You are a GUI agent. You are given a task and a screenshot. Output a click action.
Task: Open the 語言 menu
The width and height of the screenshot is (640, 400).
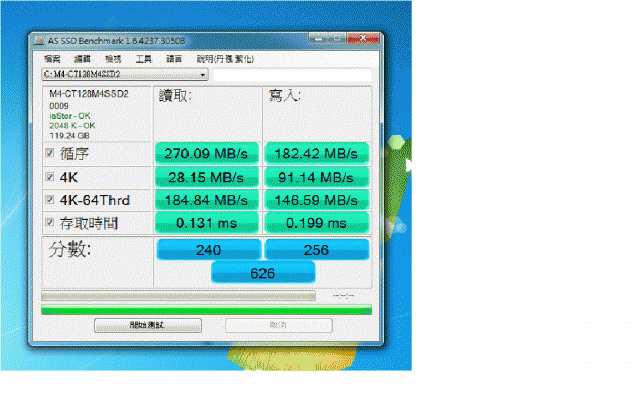pyautogui.click(x=174, y=59)
